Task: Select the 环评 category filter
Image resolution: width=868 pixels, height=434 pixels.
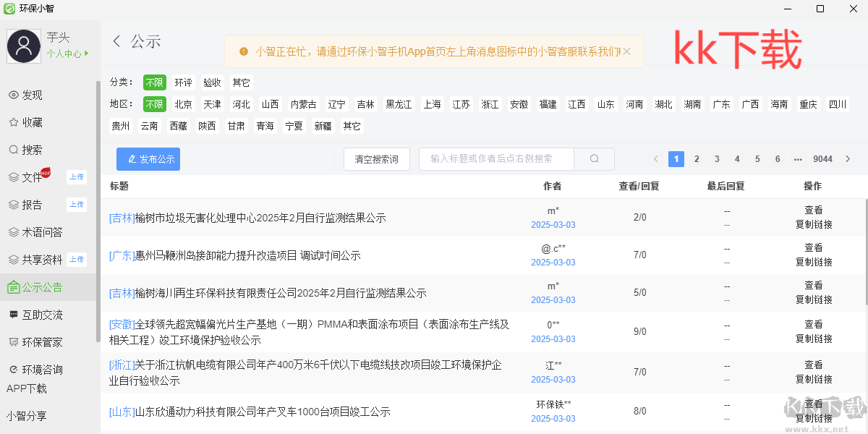Action: pos(183,82)
